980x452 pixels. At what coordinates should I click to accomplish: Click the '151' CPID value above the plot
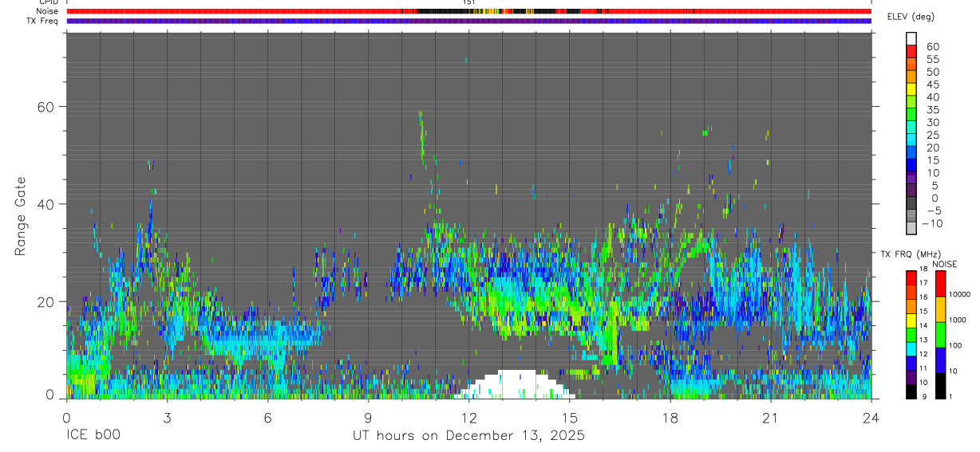pos(469,2)
